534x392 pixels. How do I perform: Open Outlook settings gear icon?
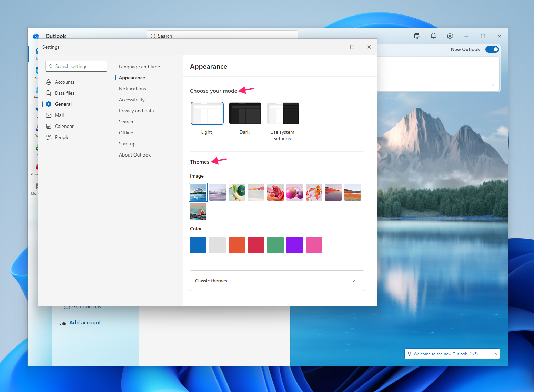450,36
